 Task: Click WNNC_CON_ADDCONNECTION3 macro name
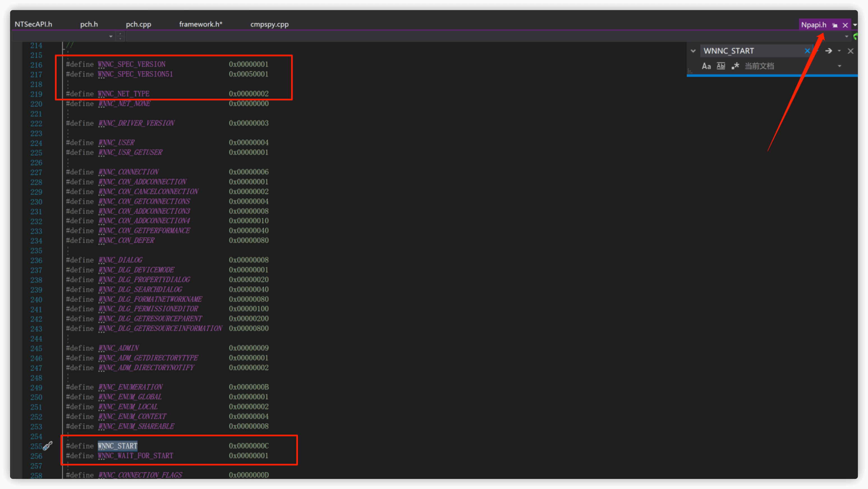coord(144,211)
